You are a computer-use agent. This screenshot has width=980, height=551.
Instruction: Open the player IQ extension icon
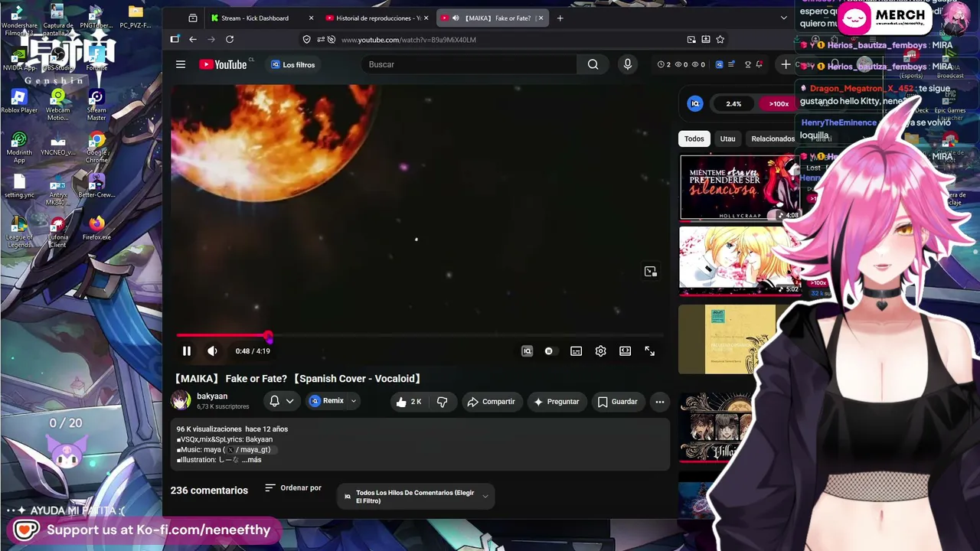[x=527, y=350]
